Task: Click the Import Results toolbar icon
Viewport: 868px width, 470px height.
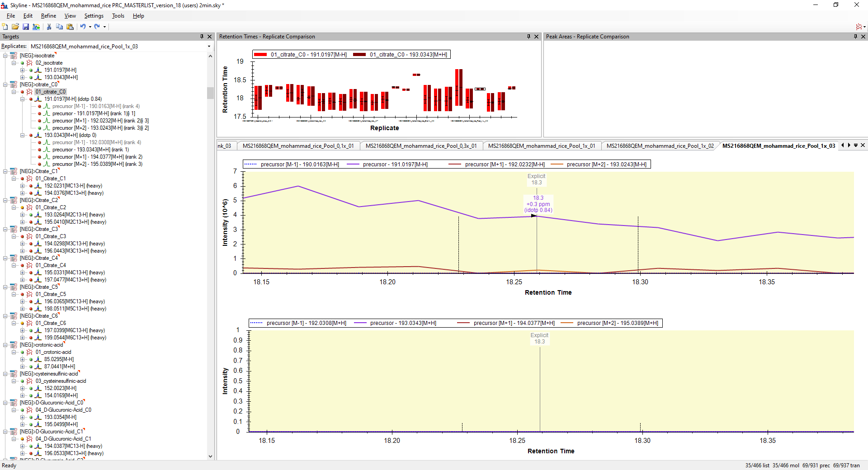Action: pyautogui.click(x=36, y=27)
